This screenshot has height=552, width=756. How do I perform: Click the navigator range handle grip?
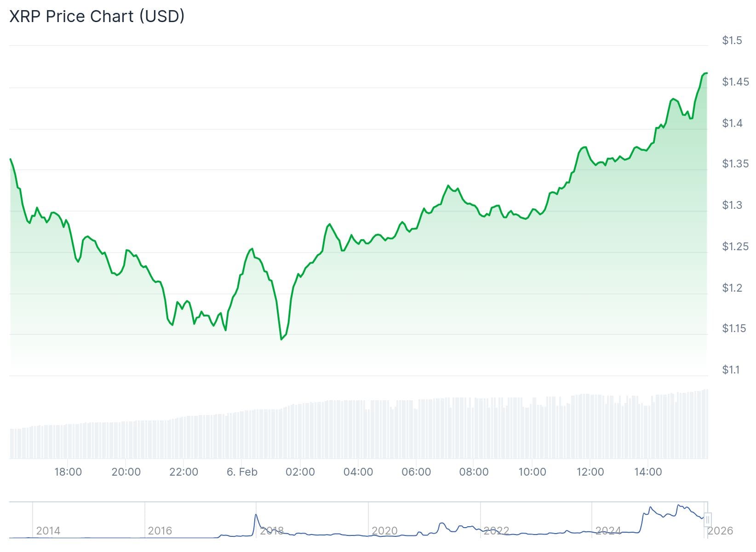point(708,520)
